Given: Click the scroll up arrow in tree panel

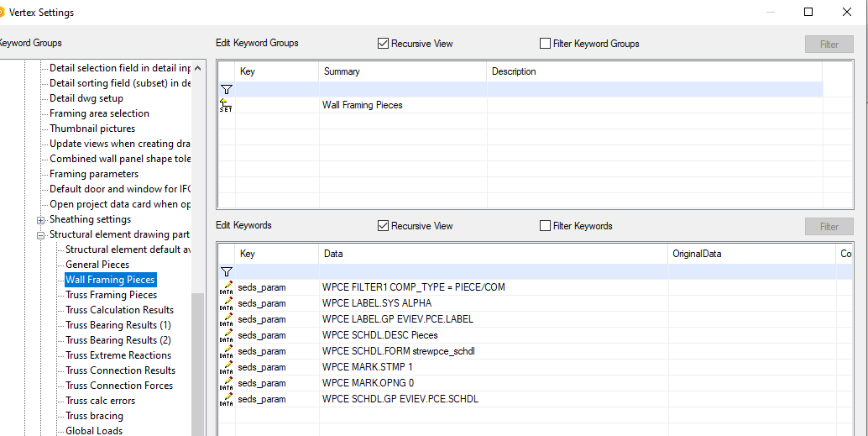Looking at the screenshot, I should pyautogui.click(x=198, y=68).
